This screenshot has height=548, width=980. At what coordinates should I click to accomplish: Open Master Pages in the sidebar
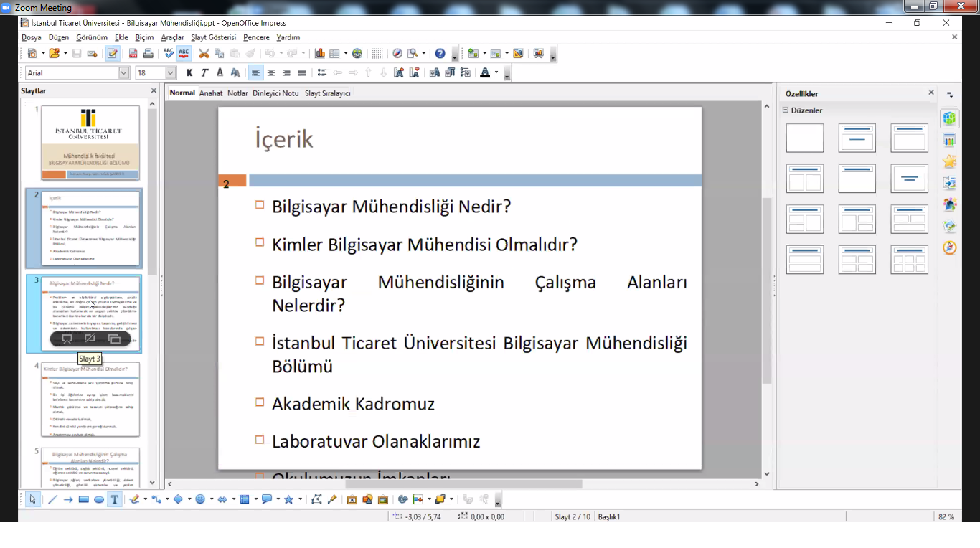[x=950, y=140]
